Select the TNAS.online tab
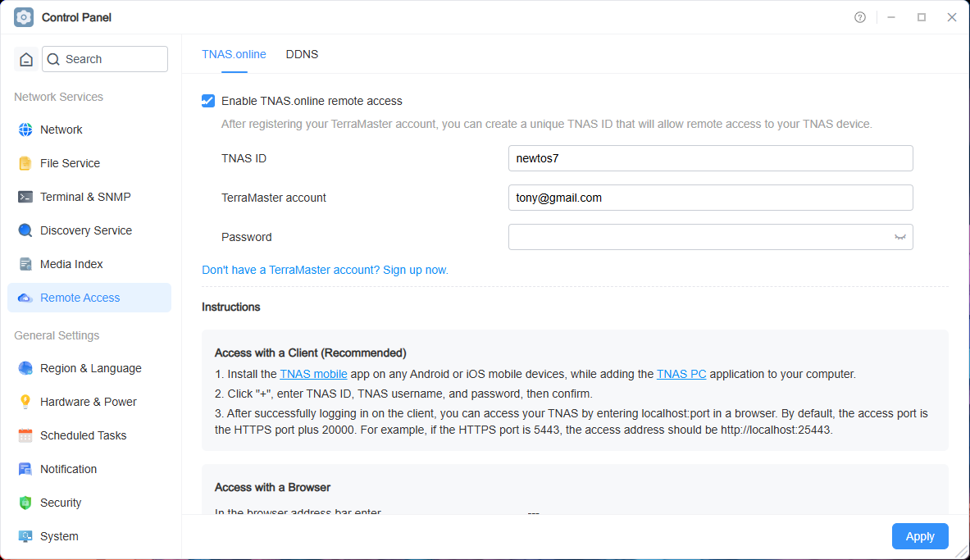The image size is (970, 560). click(234, 54)
